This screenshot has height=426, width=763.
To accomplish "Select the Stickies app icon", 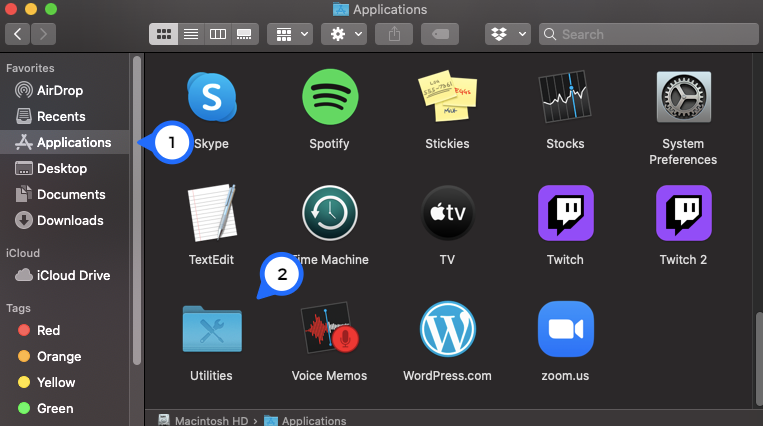I will (x=448, y=97).
